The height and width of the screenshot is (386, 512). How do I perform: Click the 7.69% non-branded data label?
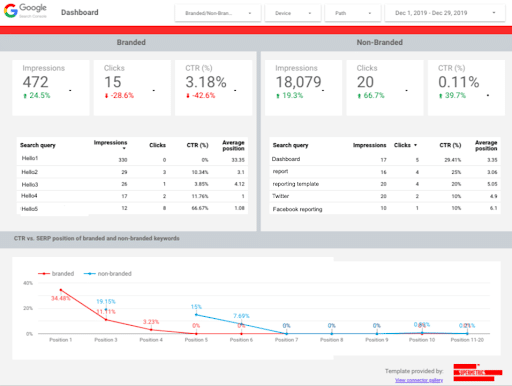241,316
